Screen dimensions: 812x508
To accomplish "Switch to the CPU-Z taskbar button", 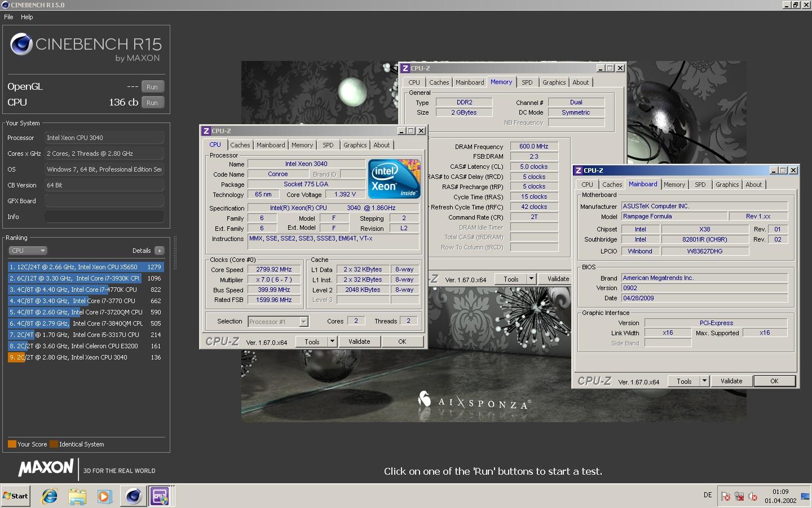I will 161,496.
